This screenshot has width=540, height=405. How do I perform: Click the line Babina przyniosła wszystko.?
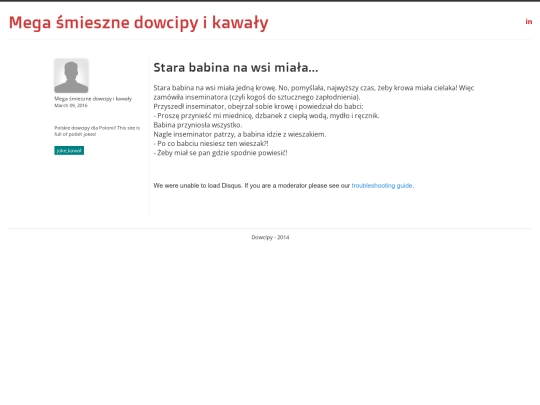click(198, 125)
